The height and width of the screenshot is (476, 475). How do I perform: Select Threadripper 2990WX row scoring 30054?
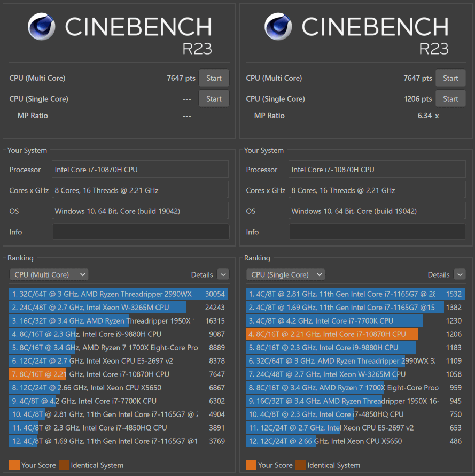119,294
